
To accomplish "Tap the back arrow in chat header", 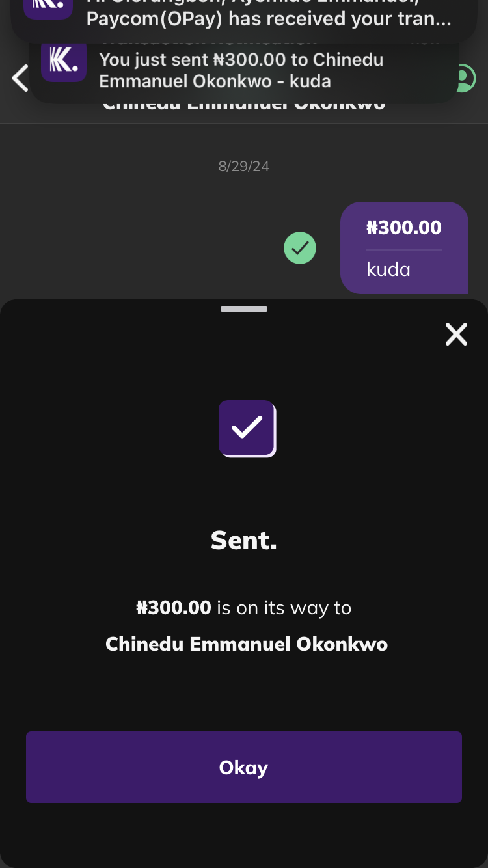I will tap(20, 78).
